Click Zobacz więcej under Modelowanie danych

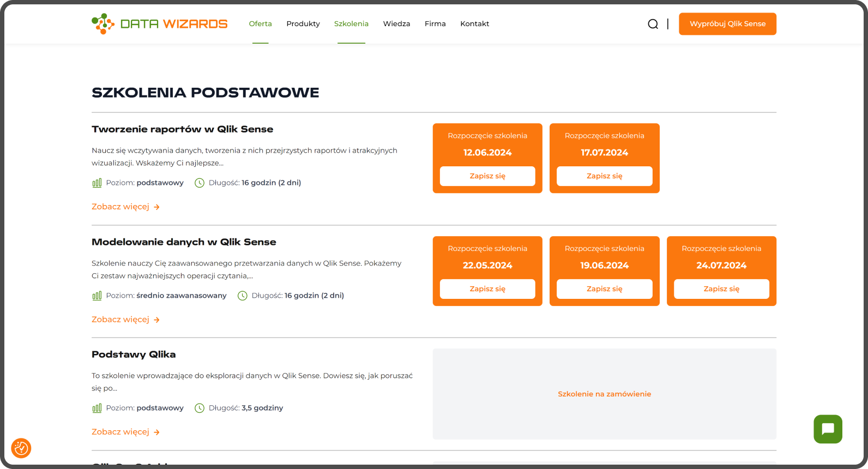(x=120, y=320)
